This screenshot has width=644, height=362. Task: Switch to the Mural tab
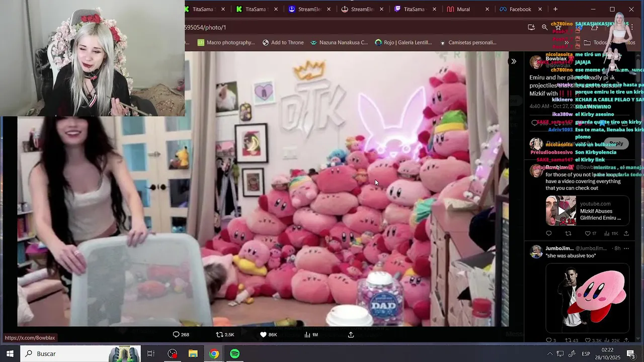[x=463, y=9]
